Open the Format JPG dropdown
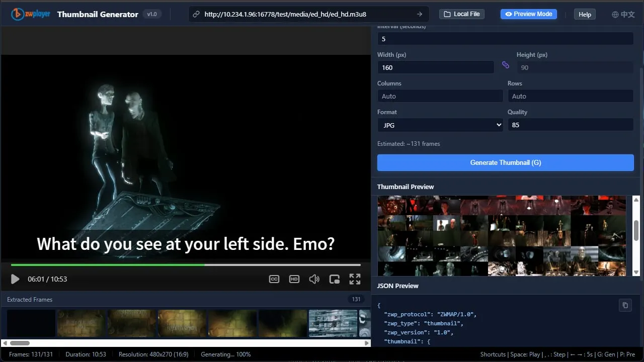Viewport: 644px width, 362px height. point(440,125)
